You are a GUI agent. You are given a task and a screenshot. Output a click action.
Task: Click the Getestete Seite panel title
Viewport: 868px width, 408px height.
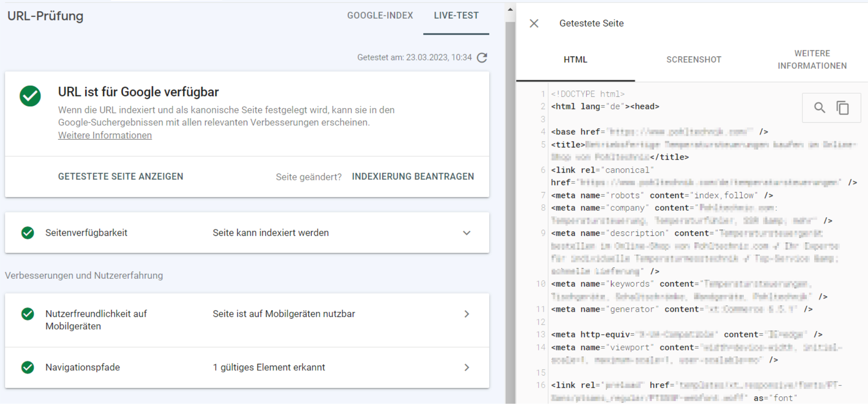coord(591,23)
